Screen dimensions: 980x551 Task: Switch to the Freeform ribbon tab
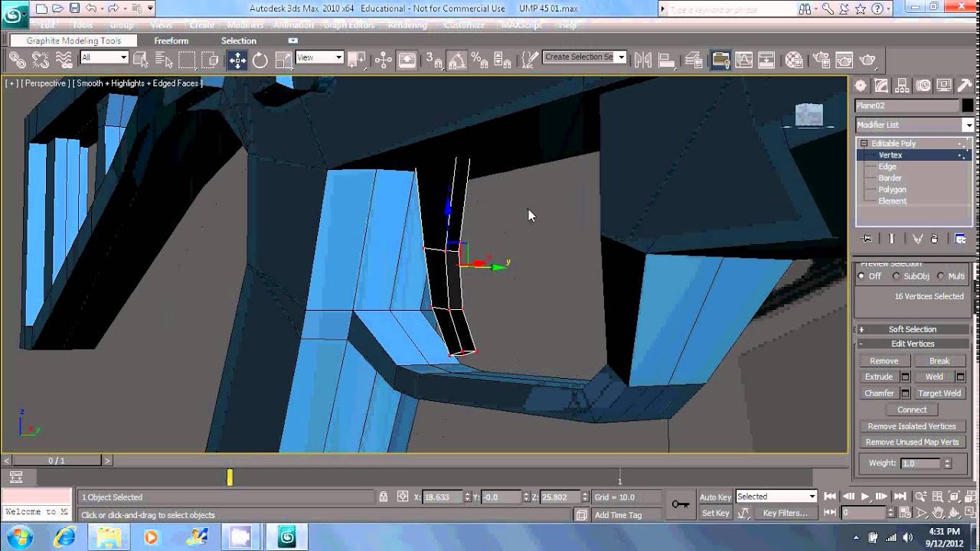171,41
